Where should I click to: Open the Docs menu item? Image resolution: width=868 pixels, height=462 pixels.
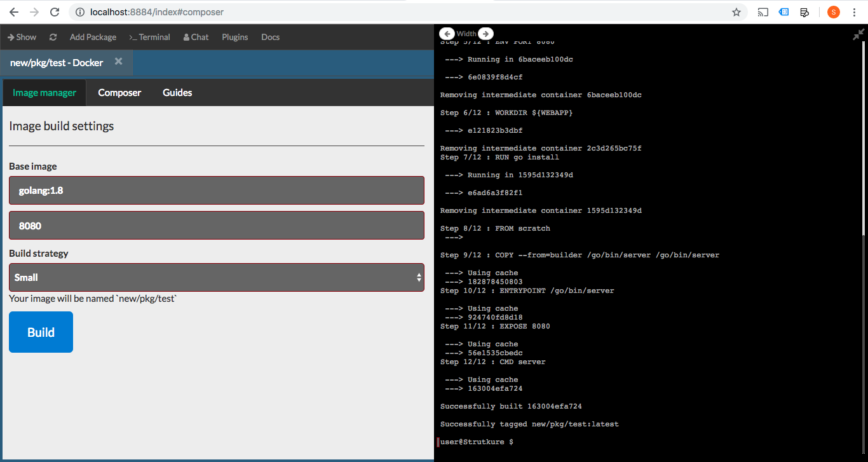tap(271, 37)
